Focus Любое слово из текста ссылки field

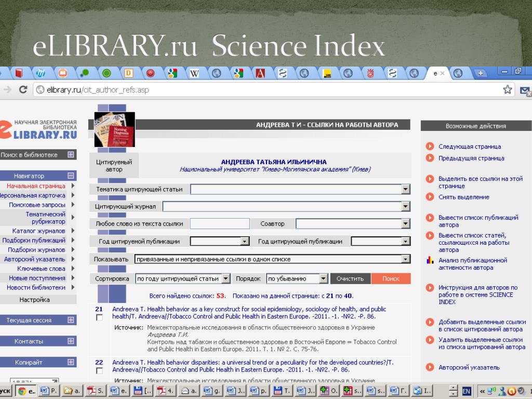click(220, 223)
